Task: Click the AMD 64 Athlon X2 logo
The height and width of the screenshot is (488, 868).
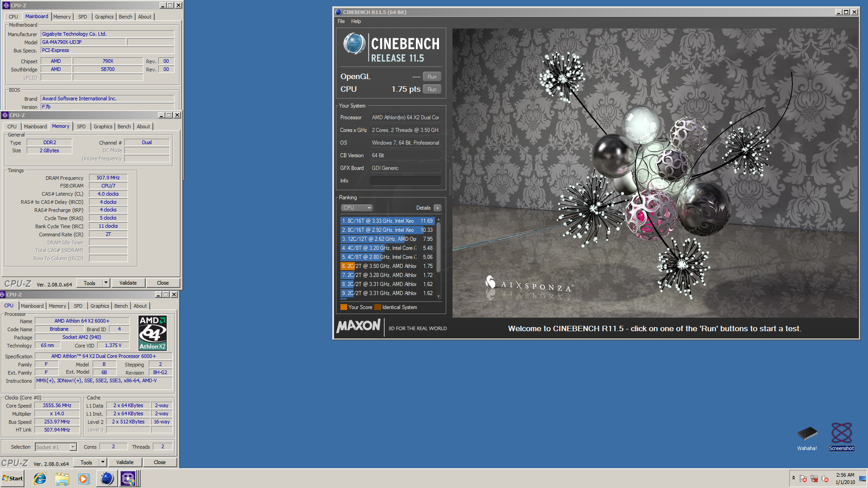Action: point(152,333)
